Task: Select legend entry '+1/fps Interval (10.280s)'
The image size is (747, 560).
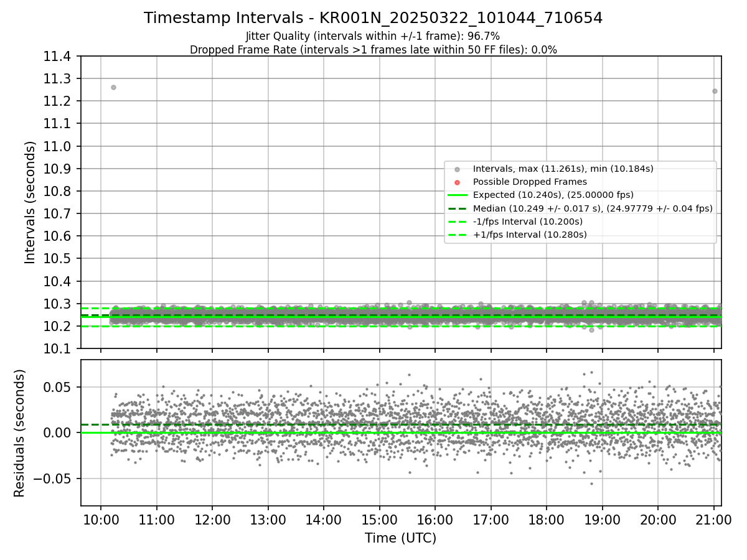Action: click(x=530, y=235)
